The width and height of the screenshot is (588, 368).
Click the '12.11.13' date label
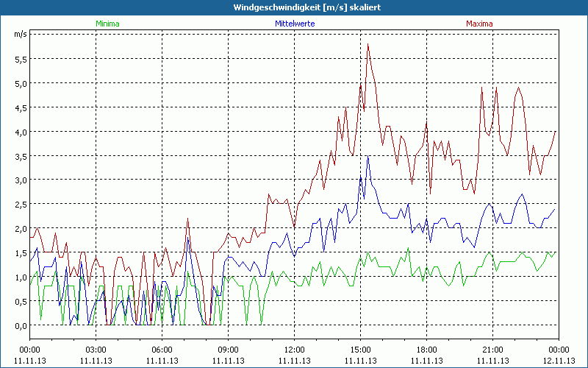559,361
